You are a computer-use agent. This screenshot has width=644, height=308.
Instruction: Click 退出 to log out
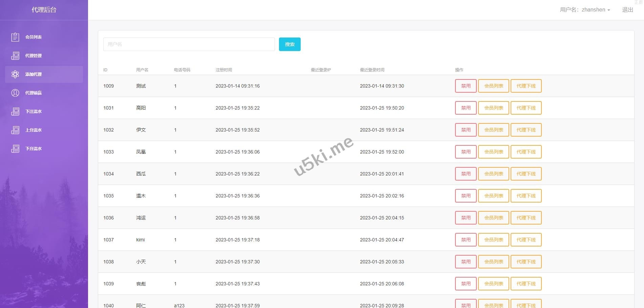tap(627, 10)
